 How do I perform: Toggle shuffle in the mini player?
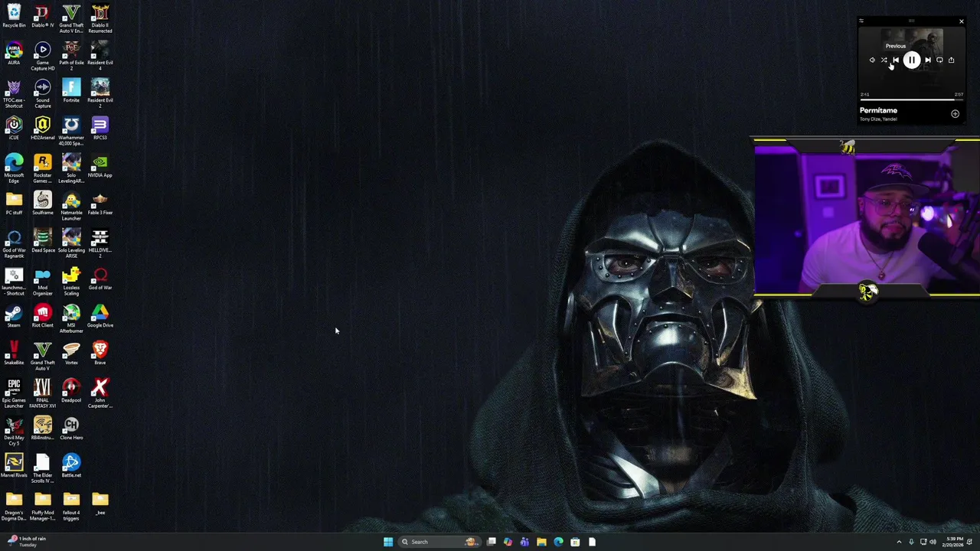884,60
